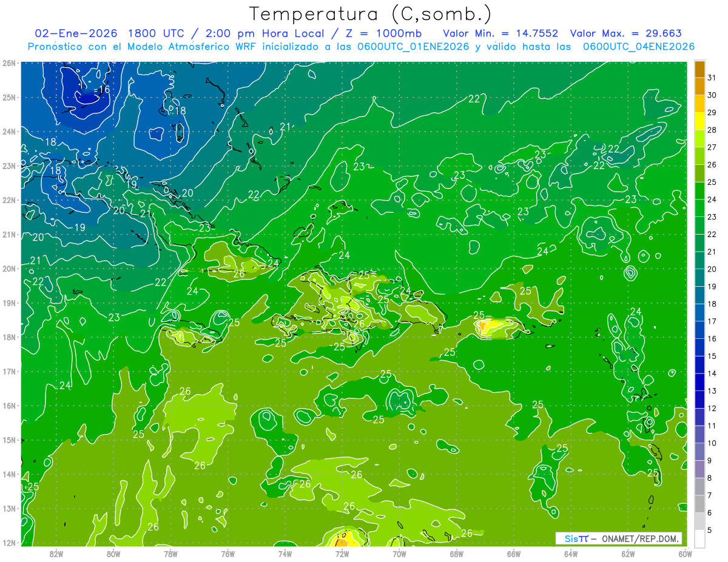Click the orange hot spot over Puerto Rico

pyautogui.click(x=484, y=327)
